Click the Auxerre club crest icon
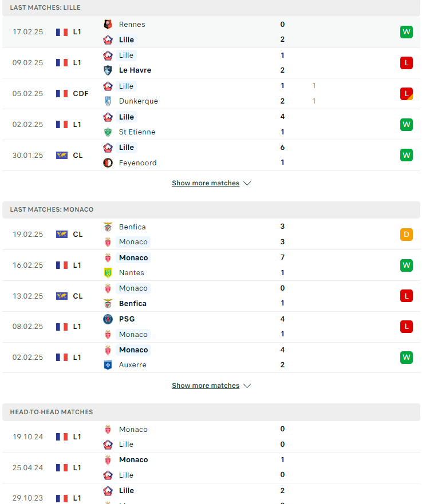 (108, 365)
